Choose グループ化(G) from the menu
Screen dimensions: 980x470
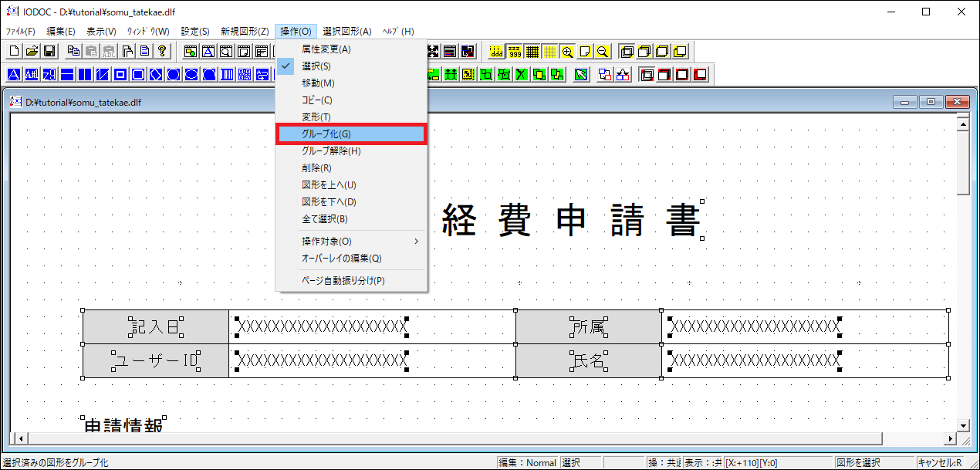point(351,134)
